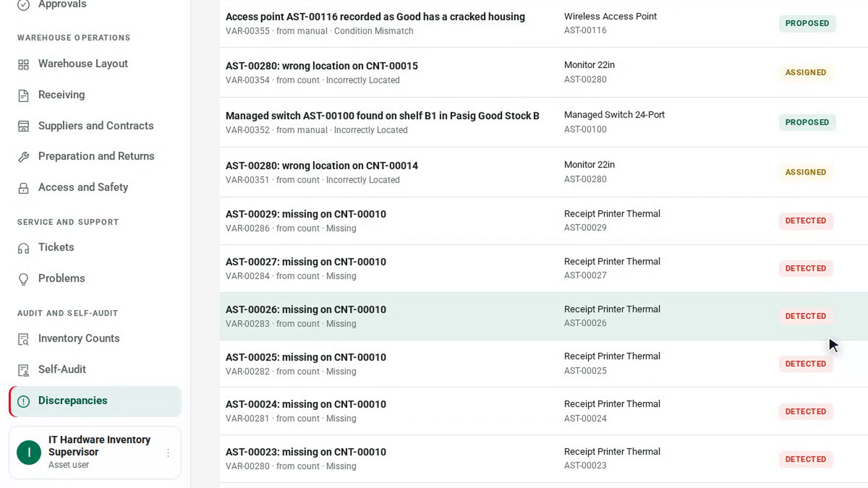Image resolution: width=868 pixels, height=488 pixels.
Task: Click the Self-Audit sidebar icon
Action: pos(24,371)
